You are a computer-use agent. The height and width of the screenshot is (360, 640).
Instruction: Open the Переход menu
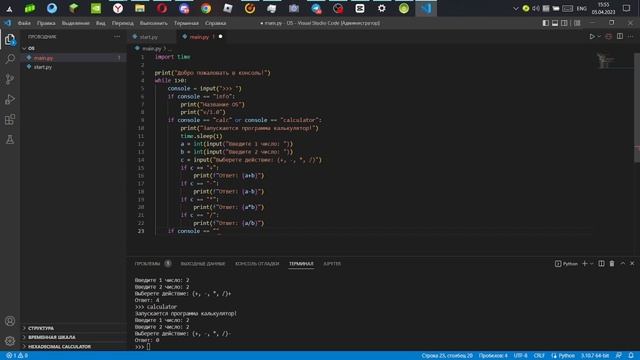123,23
